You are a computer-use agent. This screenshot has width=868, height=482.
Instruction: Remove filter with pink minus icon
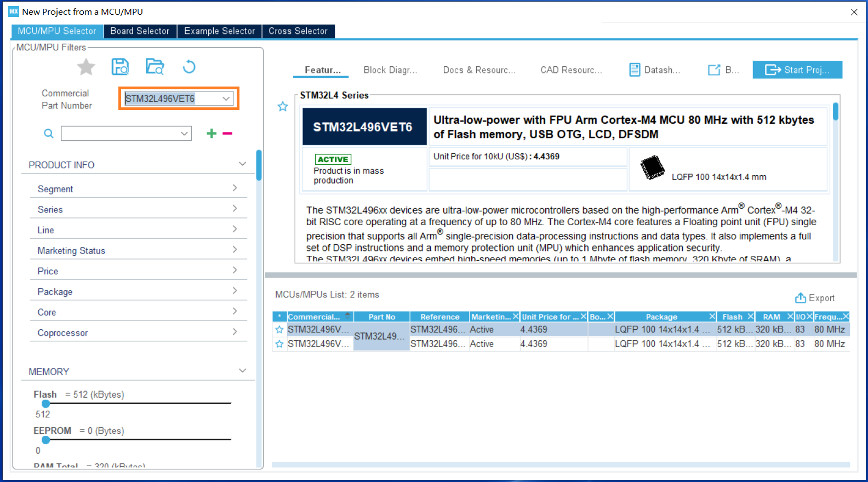(x=227, y=133)
